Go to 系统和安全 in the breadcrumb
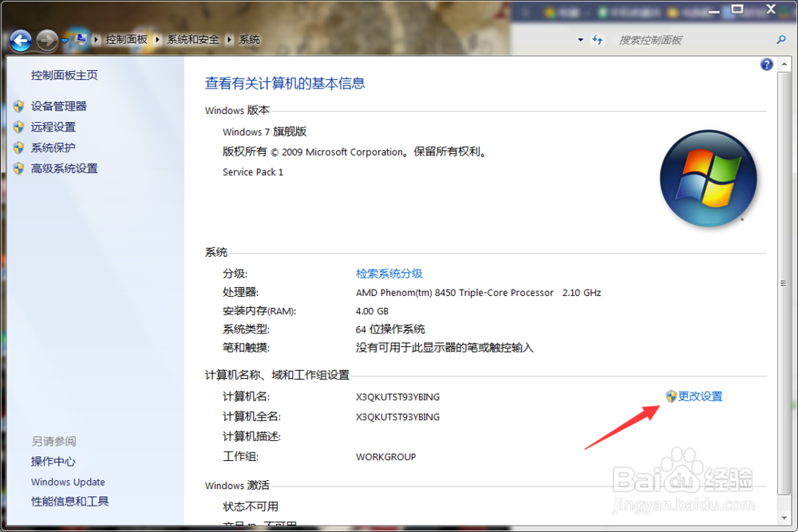The image size is (798, 532). click(x=193, y=39)
